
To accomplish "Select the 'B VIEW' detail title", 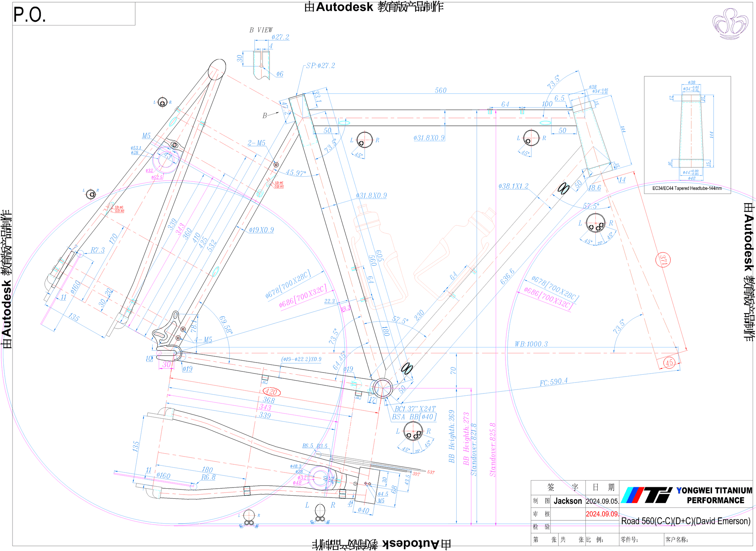I will pyautogui.click(x=261, y=30).
